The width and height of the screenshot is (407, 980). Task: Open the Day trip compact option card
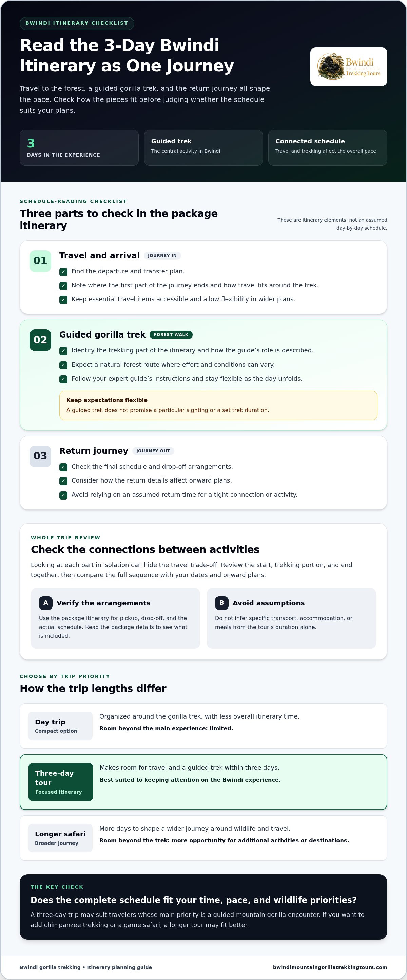pyautogui.click(x=203, y=726)
